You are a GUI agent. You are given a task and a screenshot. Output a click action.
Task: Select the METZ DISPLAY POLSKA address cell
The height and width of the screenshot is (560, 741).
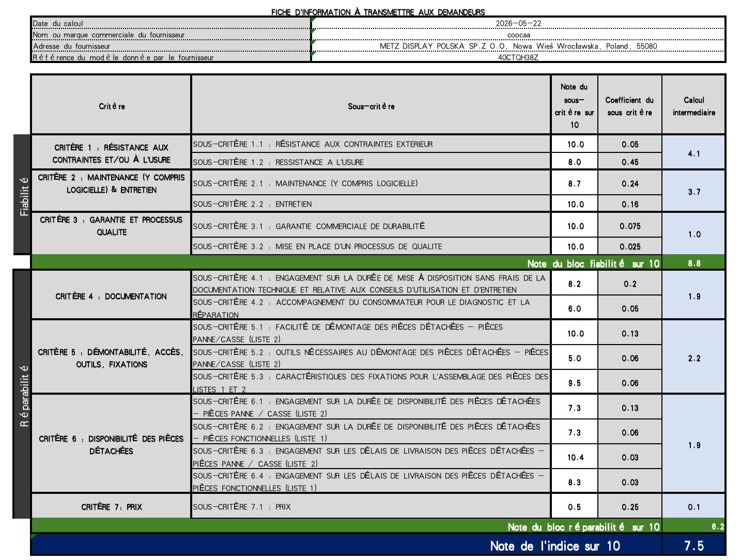(518, 46)
